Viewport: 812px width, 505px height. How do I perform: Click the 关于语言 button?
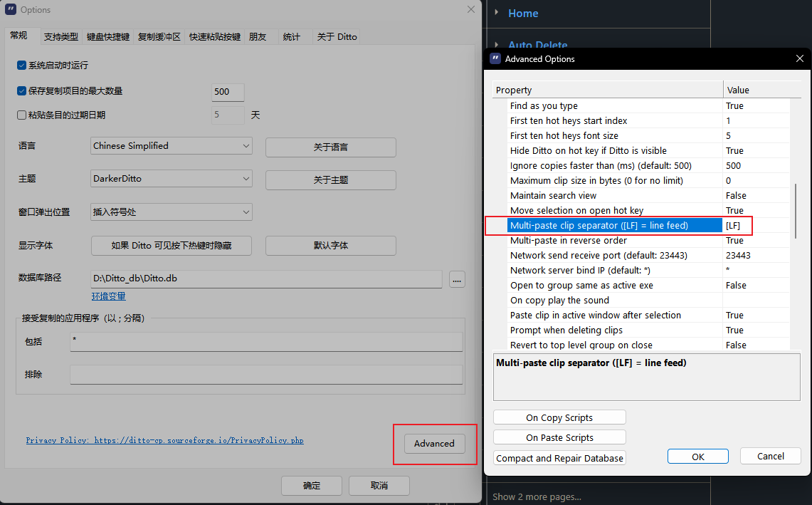pyautogui.click(x=330, y=147)
